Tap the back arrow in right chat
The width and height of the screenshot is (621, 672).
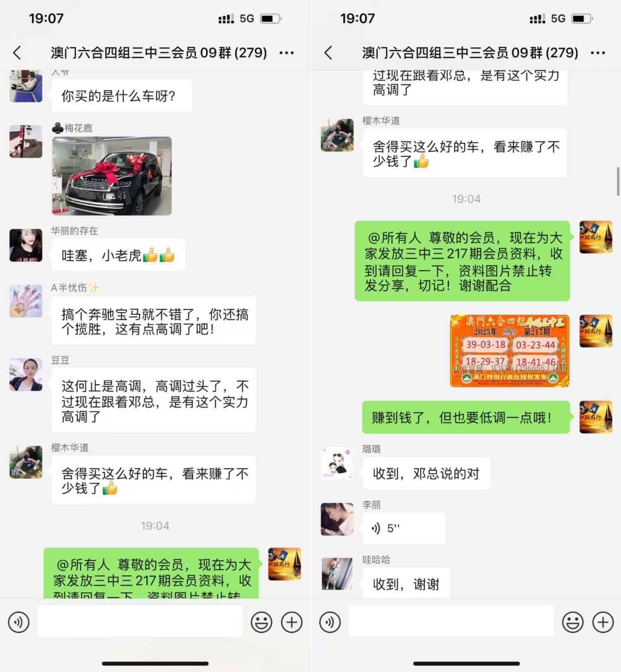pos(328,53)
